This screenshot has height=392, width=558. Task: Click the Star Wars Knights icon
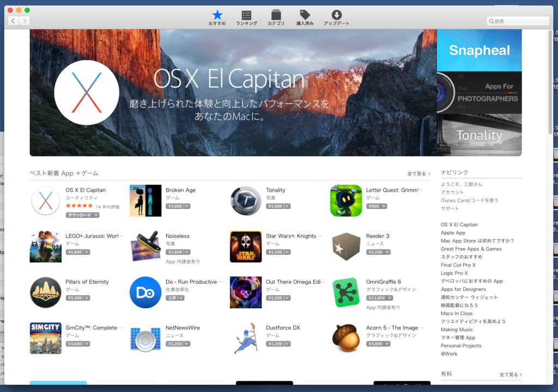click(246, 247)
